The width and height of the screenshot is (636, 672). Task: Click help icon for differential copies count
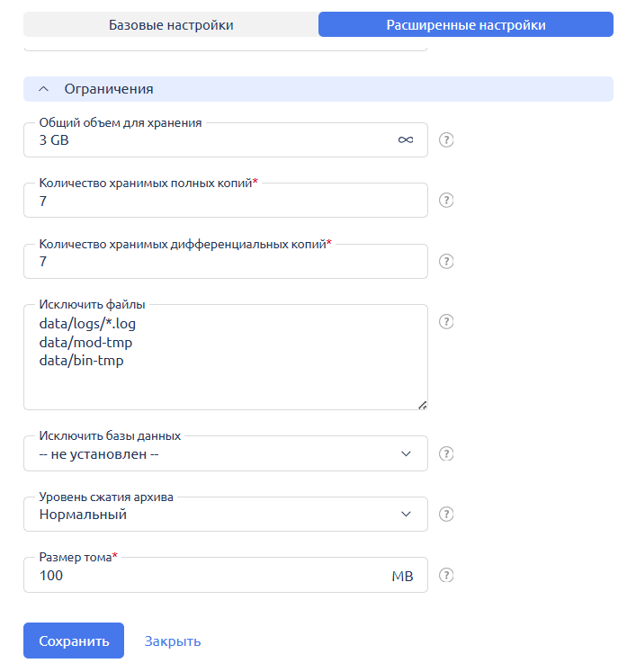pos(445,262)
